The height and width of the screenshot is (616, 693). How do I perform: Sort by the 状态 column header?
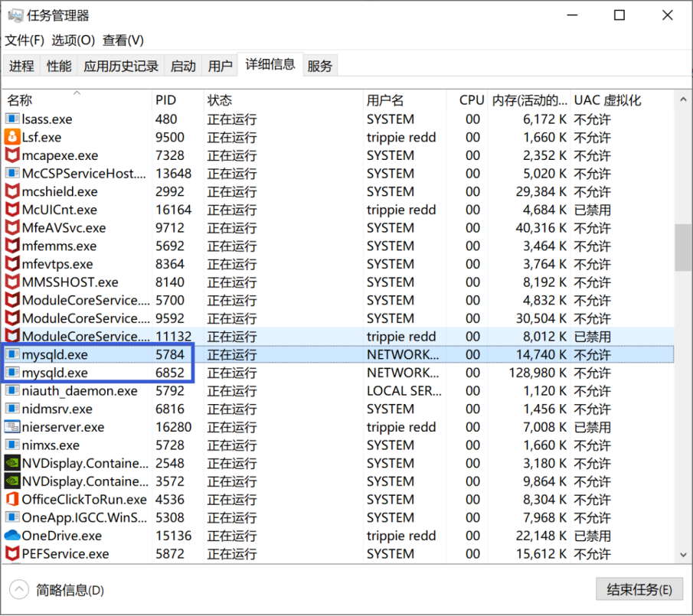(x=284, y=100)
